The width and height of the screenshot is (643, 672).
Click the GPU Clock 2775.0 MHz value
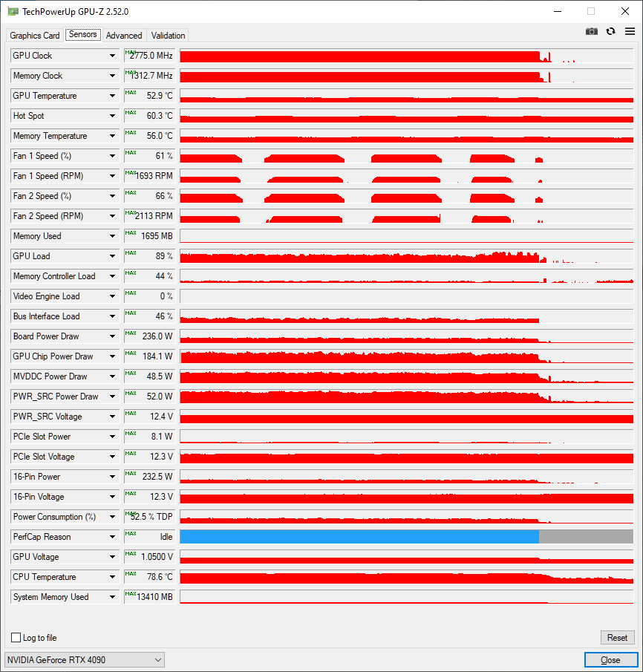[x=149, y=56]
